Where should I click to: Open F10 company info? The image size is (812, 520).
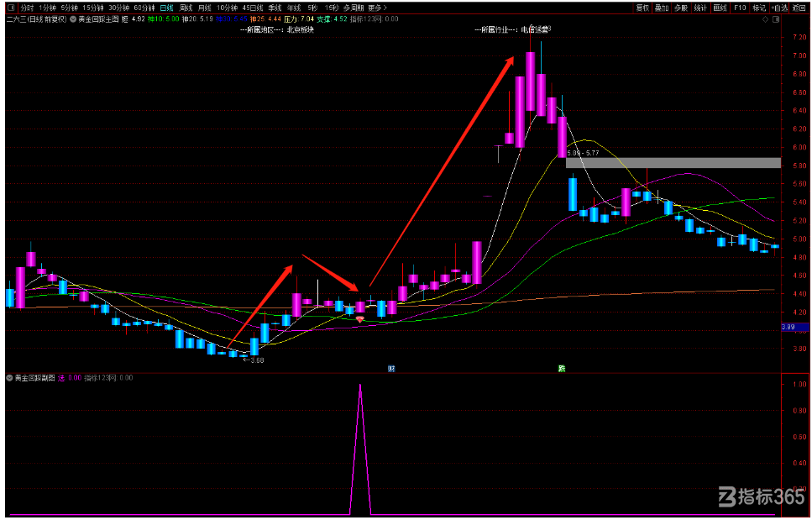740,8
